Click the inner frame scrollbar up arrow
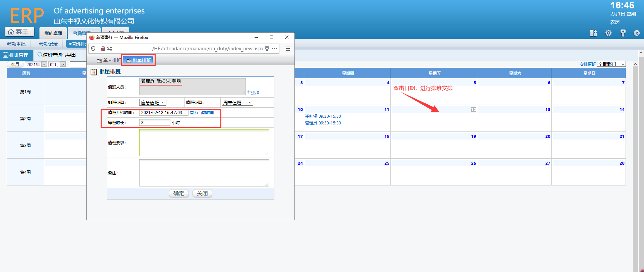 click(x=635, y=64)
